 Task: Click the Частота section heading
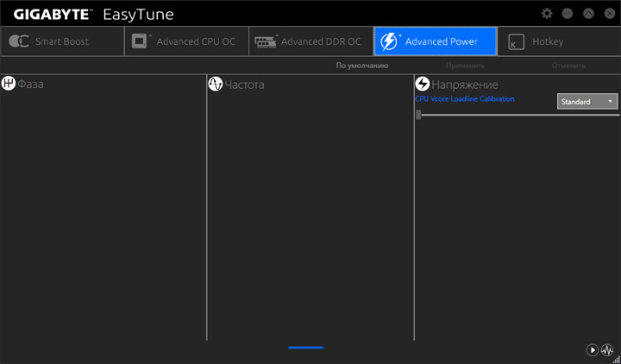click(x=244, y=85)
